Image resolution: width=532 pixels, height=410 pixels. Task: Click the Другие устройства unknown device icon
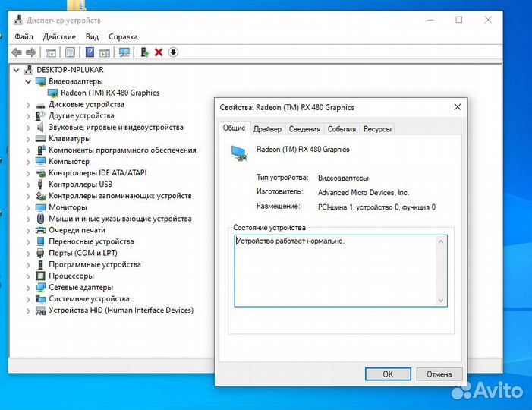coord(40,115)
